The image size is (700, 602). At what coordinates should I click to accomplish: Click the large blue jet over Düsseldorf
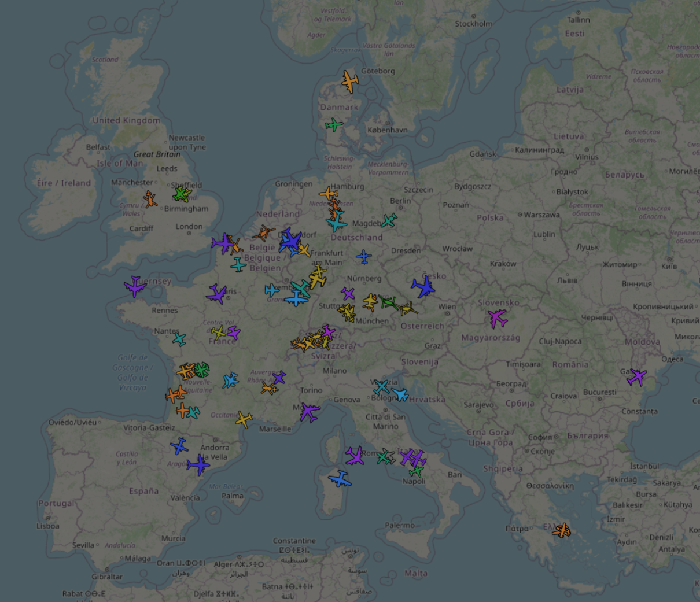coord(291,240)
